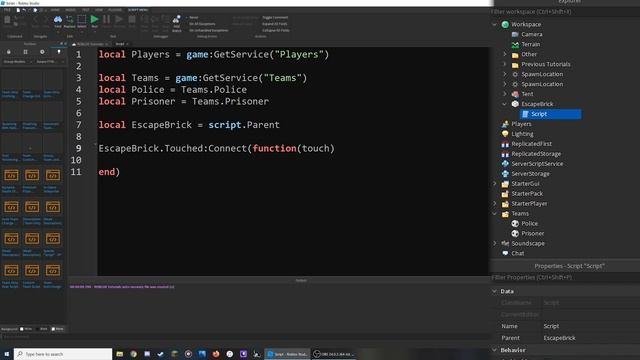Open File Explorer from the taskbar
The height and width of the screenshot is (360, 640).
tap(120, 354)
